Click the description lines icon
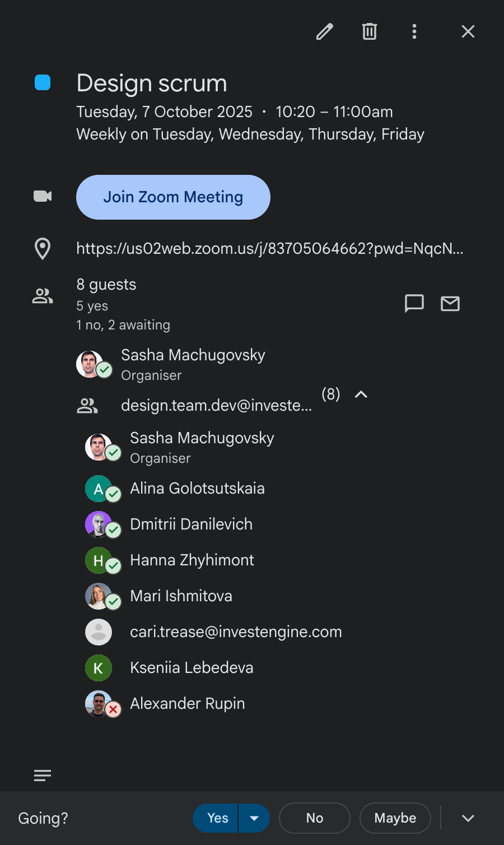This screenshot has height=845, width=504. 43,776
